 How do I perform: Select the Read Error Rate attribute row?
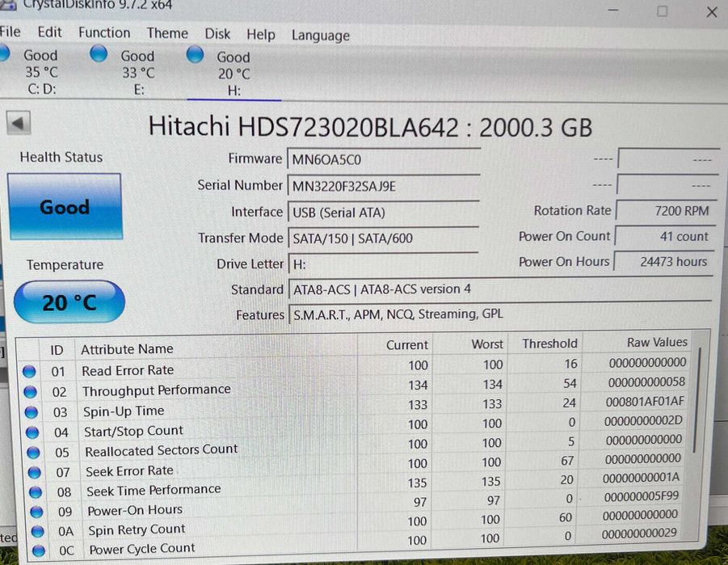[x=356, y=368]
